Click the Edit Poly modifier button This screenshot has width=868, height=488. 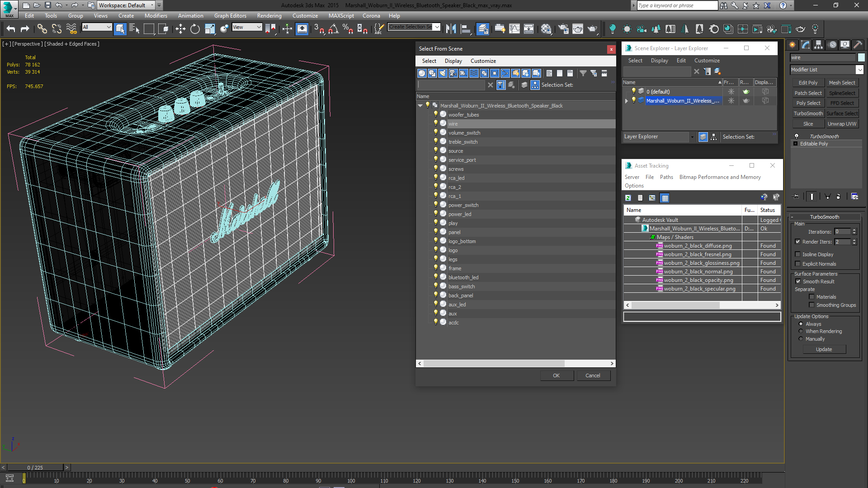pyautogui.click(x=808, y=83)
